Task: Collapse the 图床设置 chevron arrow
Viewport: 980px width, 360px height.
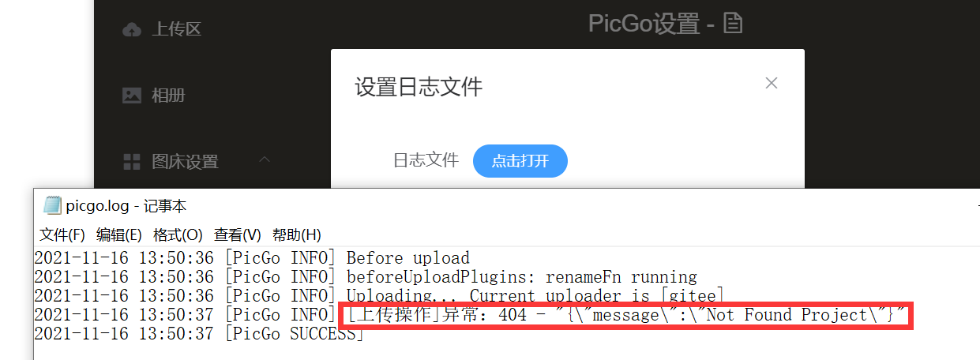Action: [265, 159]
